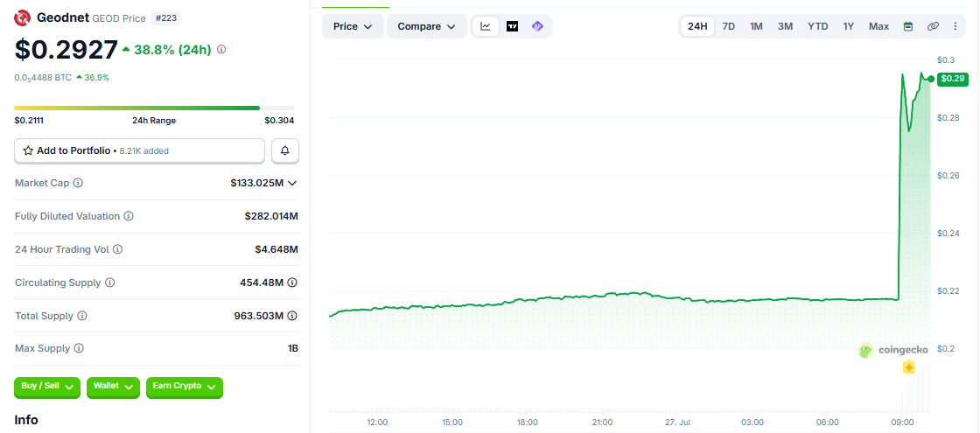Screen dimensions: 980x433
Task: Click the #223 rank badge
Action: click(166, 18)
